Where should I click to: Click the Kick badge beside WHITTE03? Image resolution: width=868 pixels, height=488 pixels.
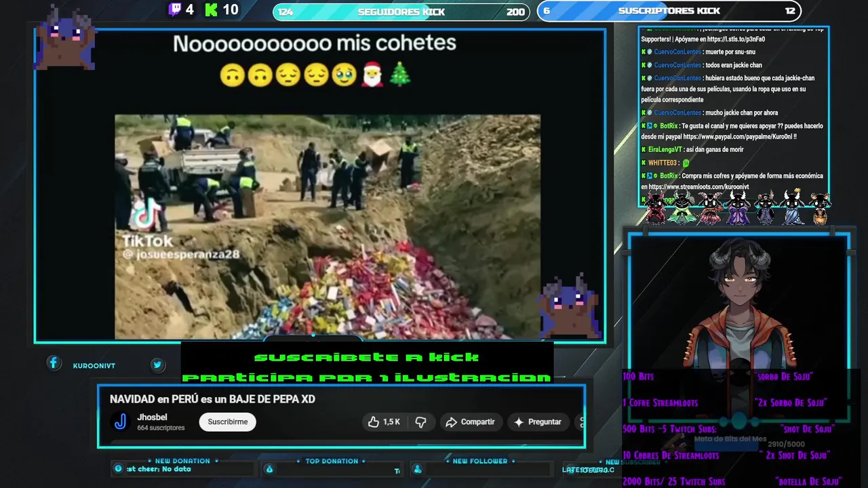click(644, 163)
